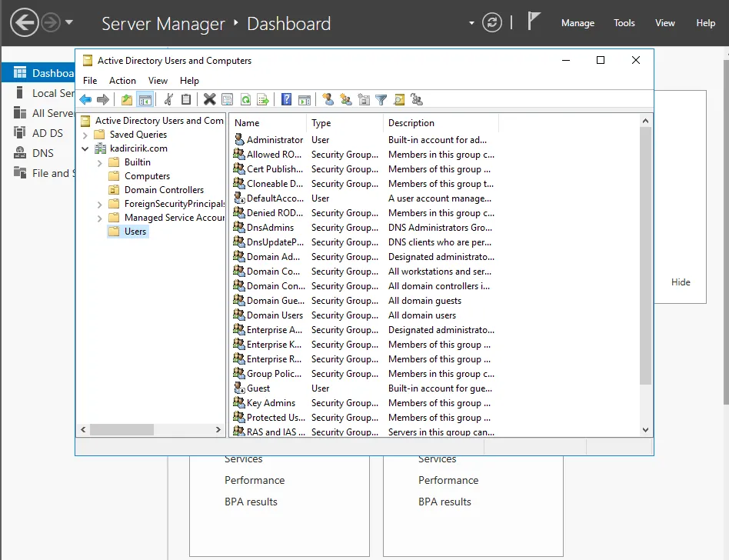
Task: Open AD DS in Server Manager sidebar
Action: coord(38,133)
